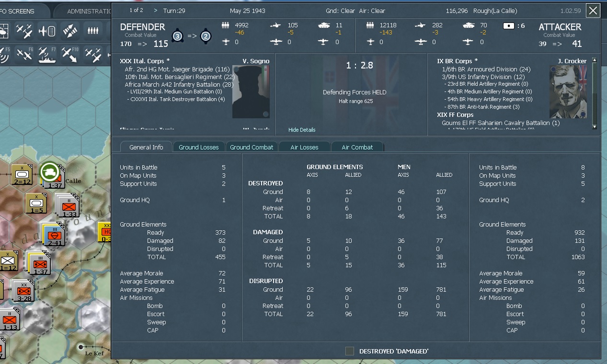The image size is (607, 364).
Task: Select the F6 two-aircraft mode icon
Action: pyautogui.click(x=24, y=55)
